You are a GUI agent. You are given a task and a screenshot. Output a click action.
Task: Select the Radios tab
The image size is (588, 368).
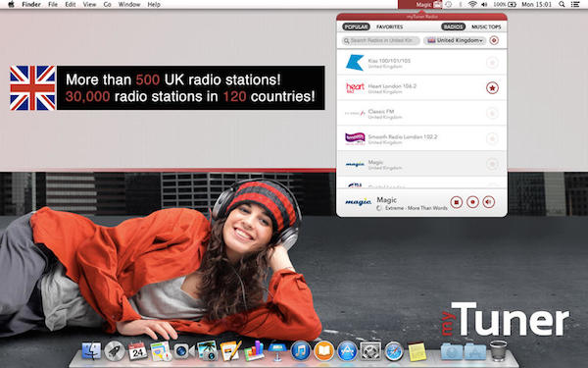tap(453, 26)
